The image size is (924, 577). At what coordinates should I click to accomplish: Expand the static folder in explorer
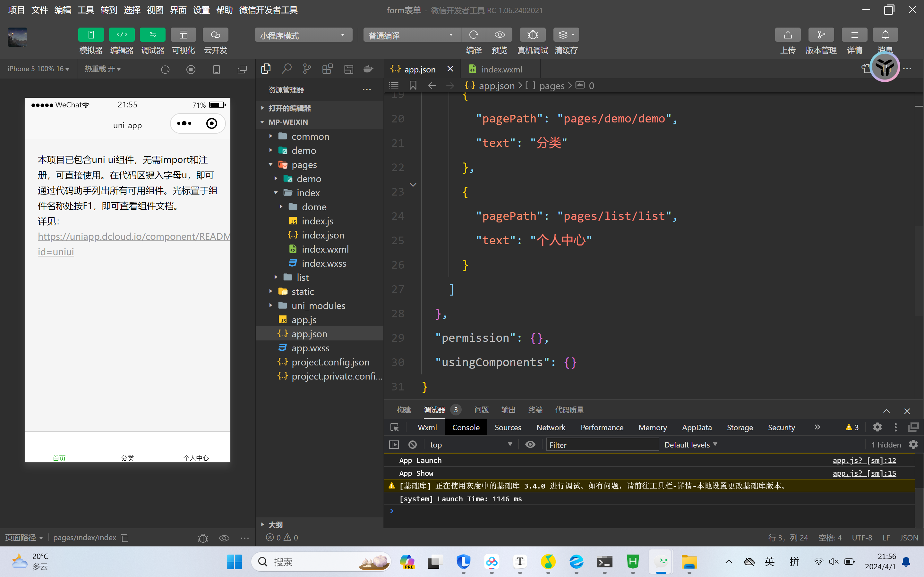point(303,292)
